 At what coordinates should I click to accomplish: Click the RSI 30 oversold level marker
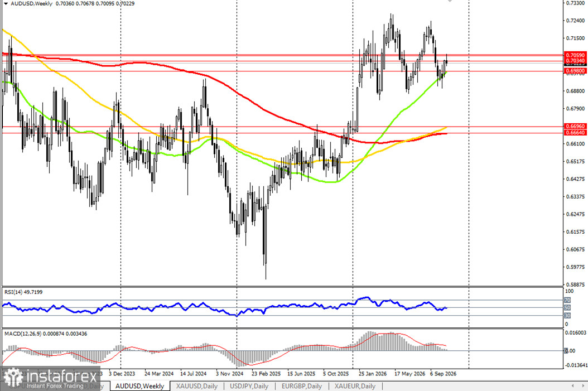(x=567, y=315)
